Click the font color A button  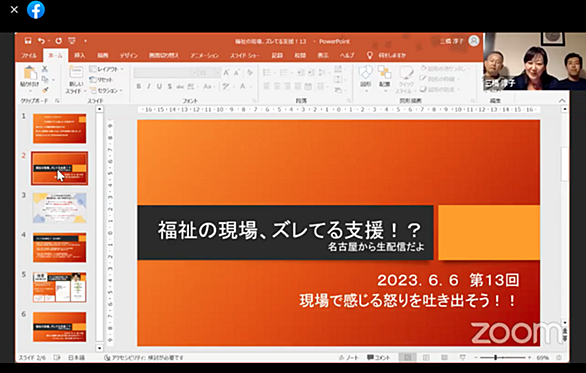click(243, 87)
